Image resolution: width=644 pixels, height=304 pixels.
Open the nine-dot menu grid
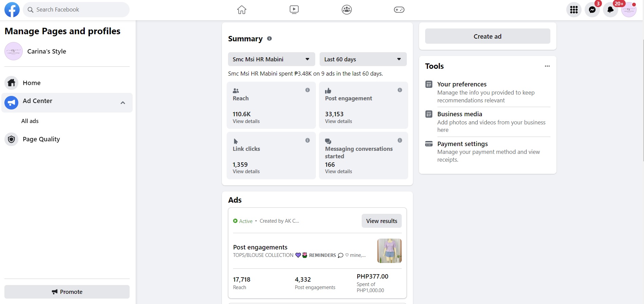[x=574, y=10]
